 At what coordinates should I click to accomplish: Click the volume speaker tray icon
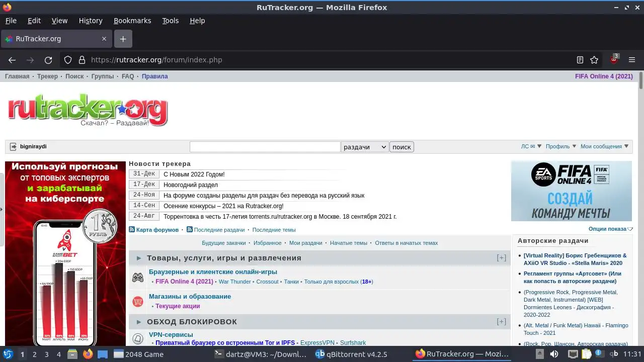(554, 354)
